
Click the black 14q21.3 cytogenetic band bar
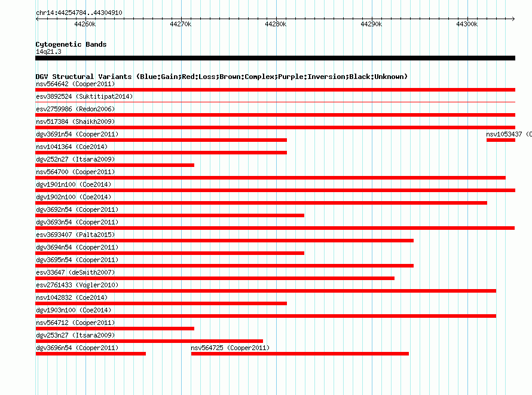click(275, 58)
